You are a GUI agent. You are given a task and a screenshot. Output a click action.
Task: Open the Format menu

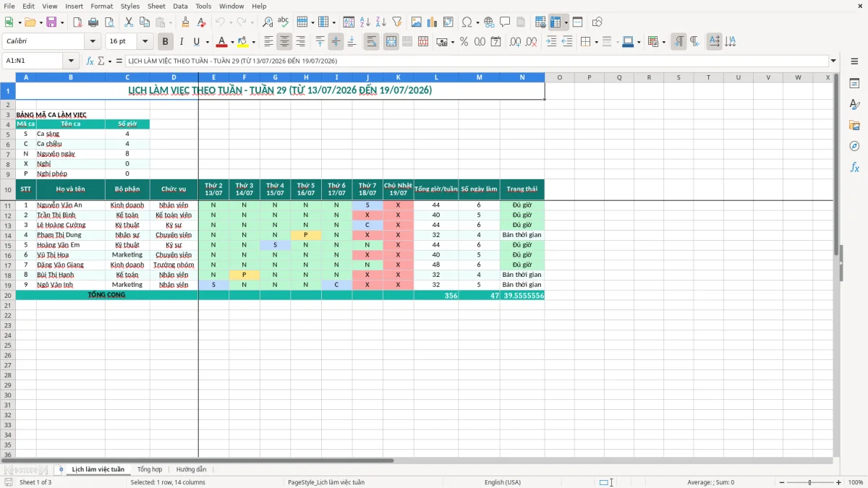pos(101,6)
